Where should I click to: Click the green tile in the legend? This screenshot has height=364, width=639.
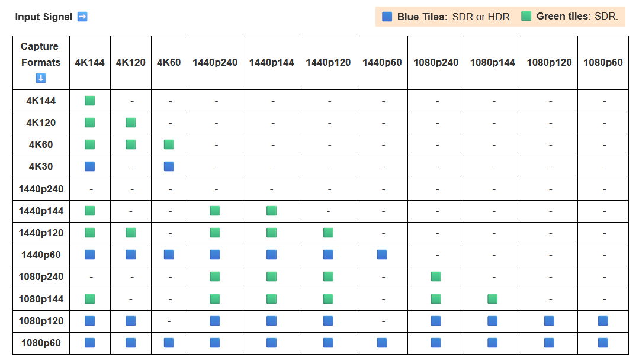526,17
